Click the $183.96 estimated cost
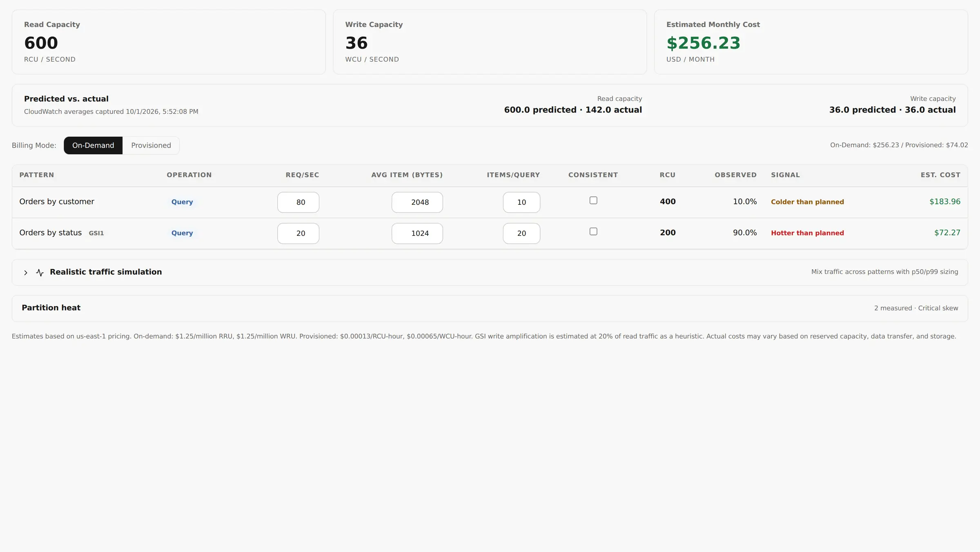This screenshot has height=552, width=980. pos(945,201)
